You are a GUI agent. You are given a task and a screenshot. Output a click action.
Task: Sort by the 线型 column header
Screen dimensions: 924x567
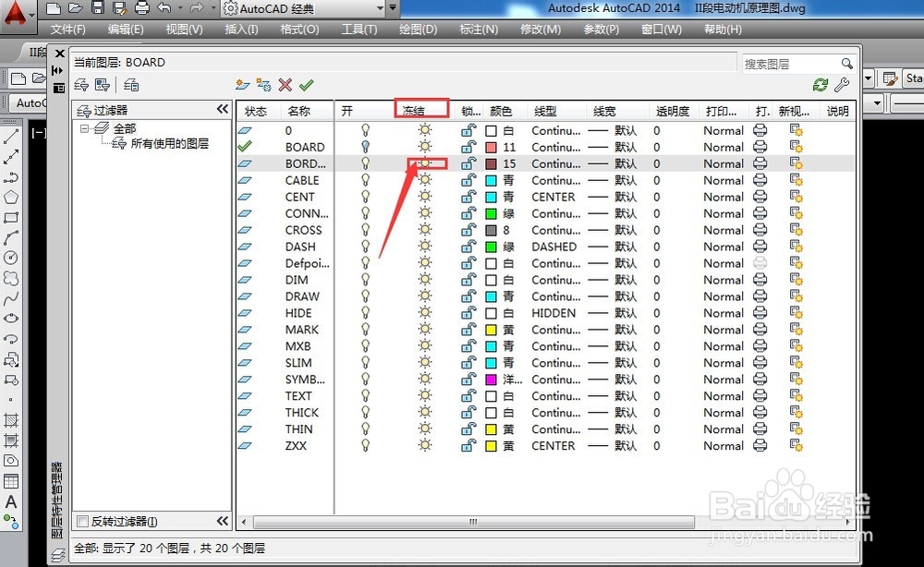coord(545,112)
